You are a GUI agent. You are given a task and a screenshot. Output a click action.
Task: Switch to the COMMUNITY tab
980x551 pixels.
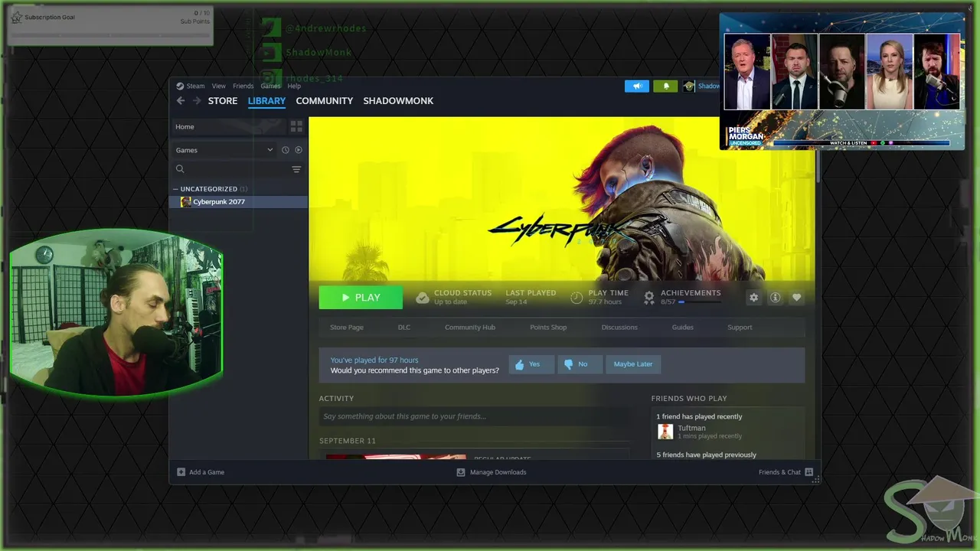pos(325,101)
